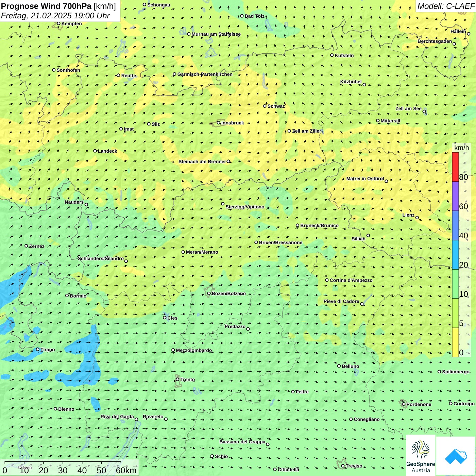Click the Bad Tölz location marker

[x=242, y=16]
